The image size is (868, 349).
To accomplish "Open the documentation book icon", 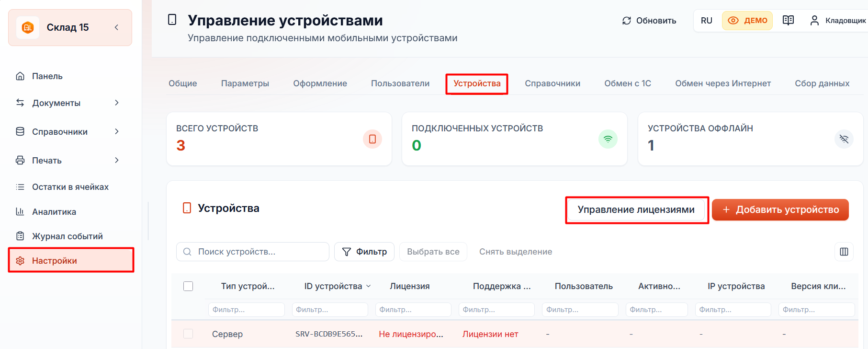I will pos(788,20).
